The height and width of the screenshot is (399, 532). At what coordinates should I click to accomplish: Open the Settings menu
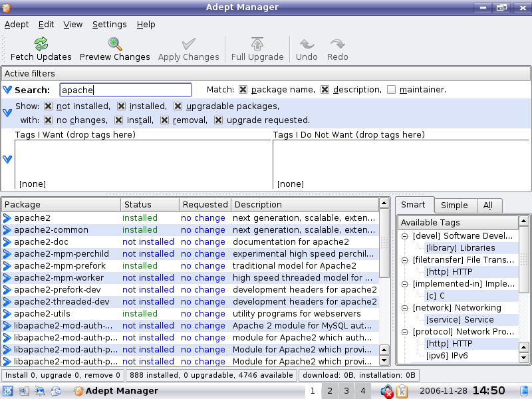click(x=109, y=25)
